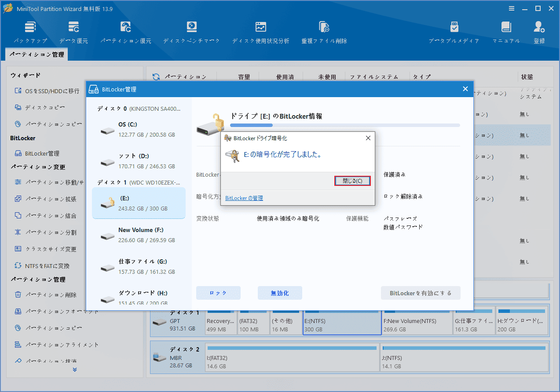Select G:仕事ファイ 161.3 GB partition block

click(473, 322)
